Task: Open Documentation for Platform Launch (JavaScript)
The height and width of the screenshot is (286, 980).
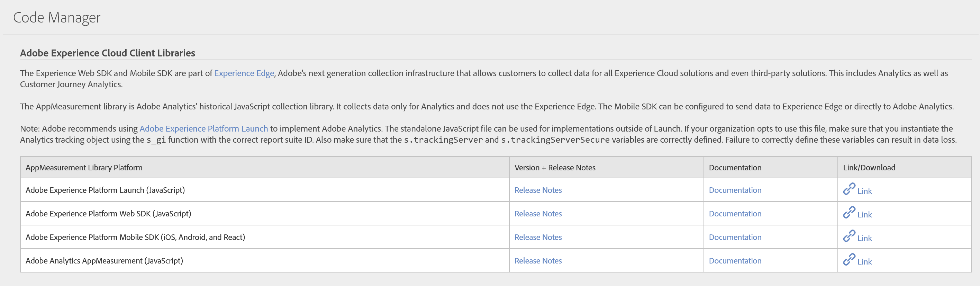Action: coord(735,190)
